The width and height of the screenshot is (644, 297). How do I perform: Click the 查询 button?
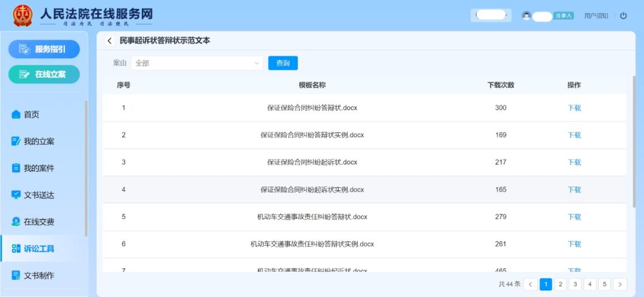click(x=283, y=63)
